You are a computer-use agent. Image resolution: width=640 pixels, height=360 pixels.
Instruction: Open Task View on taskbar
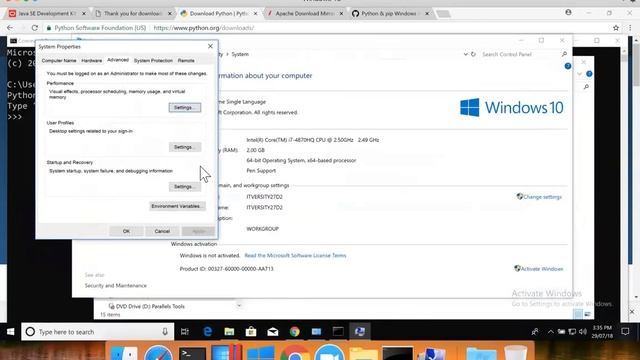[185, 332]
